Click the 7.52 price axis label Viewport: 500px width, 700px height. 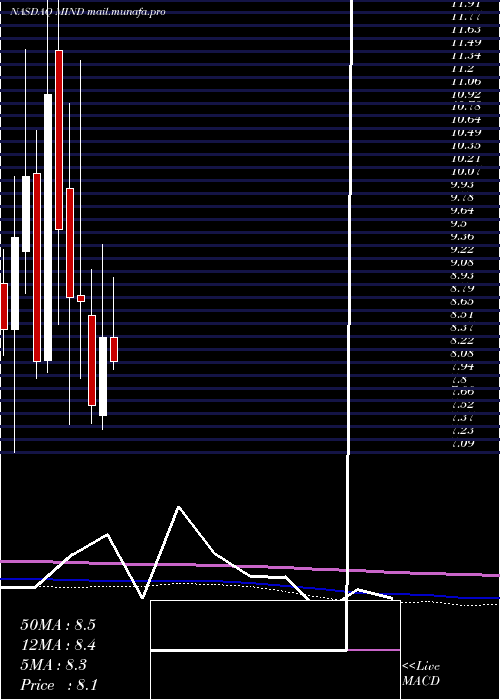coord(462,404)
